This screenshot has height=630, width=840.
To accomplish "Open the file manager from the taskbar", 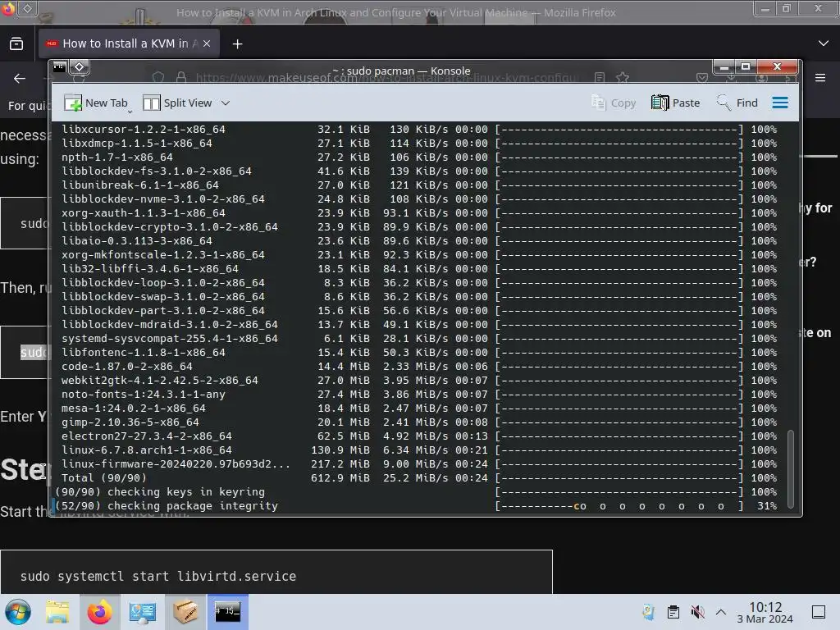I will [x=57, y=612].
